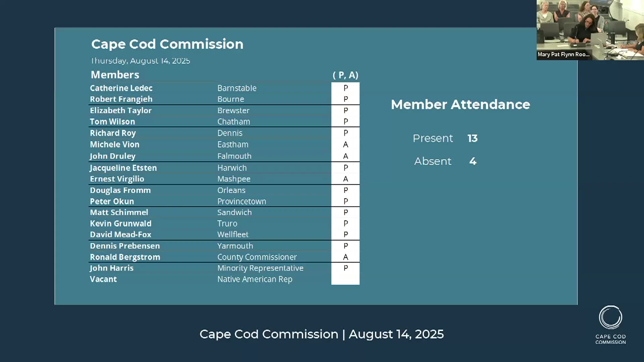Click Michele Vion's absent A cell

coord(345,144)
